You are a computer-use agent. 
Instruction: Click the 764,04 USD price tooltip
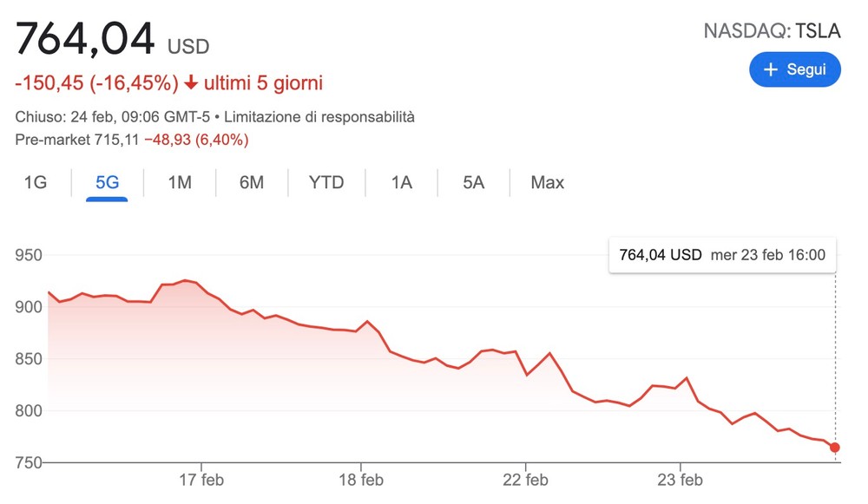pyautogui.click(x=722, y=255)
